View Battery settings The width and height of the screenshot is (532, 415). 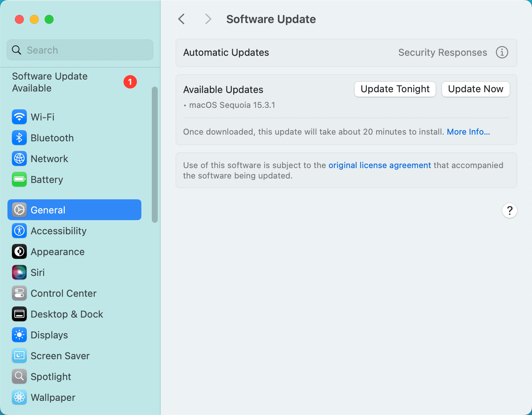tap(47, 179)
